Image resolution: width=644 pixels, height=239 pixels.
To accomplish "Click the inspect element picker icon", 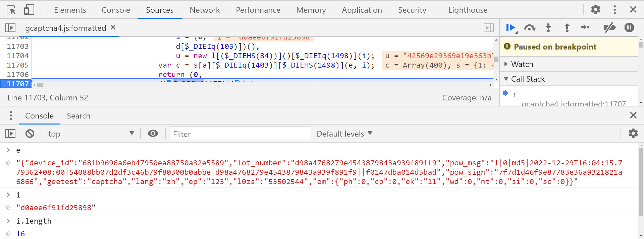I will click(11, 10).
